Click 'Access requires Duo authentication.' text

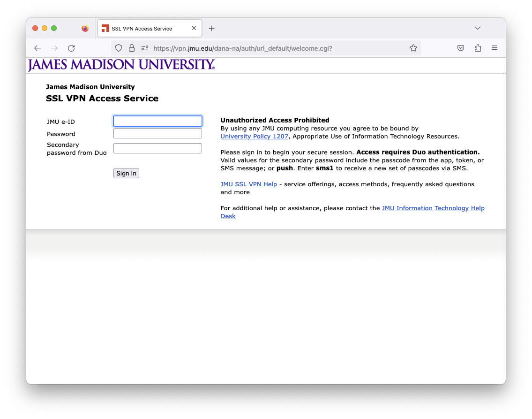[x=418, y=152]
